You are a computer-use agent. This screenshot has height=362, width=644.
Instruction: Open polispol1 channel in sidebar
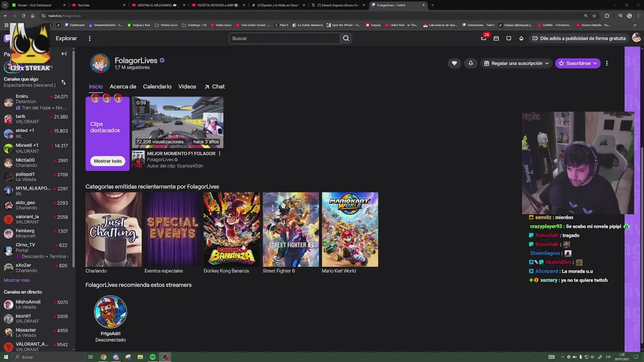(36, 177)
